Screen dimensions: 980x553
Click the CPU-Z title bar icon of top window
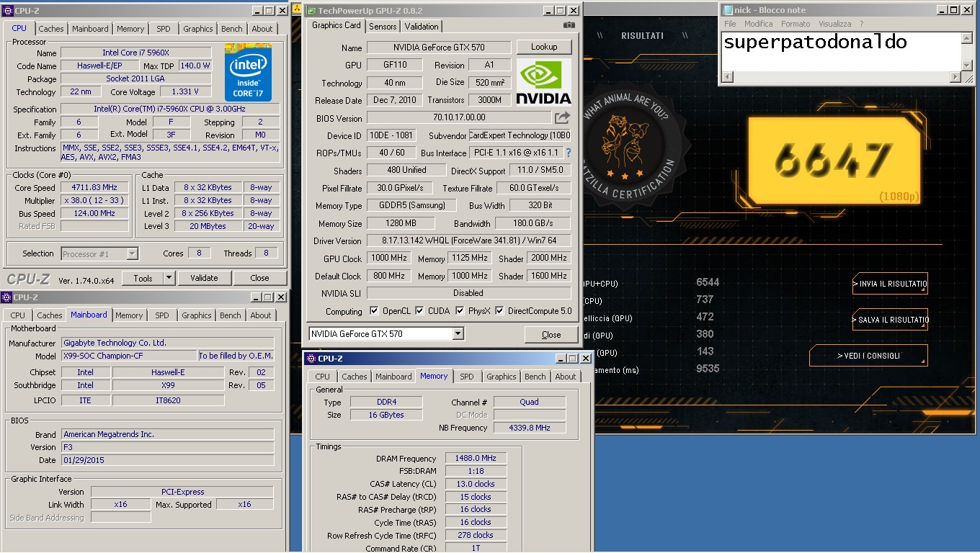point(7,11)
